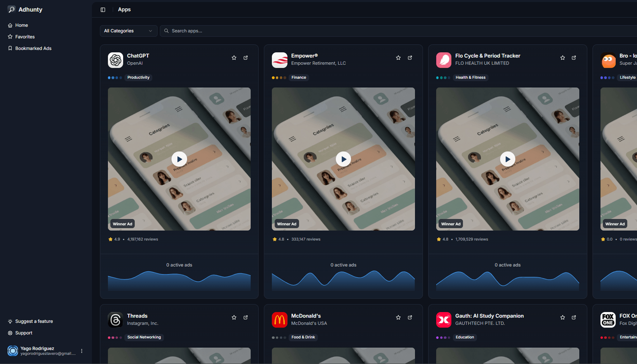Navigate to Bookmarked Ads in the sidebar

tap(33, 48)
